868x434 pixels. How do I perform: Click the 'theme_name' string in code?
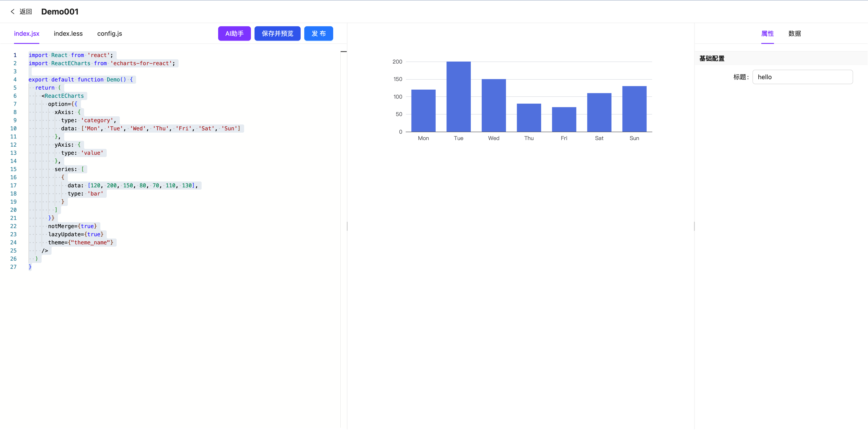point(90,243)
